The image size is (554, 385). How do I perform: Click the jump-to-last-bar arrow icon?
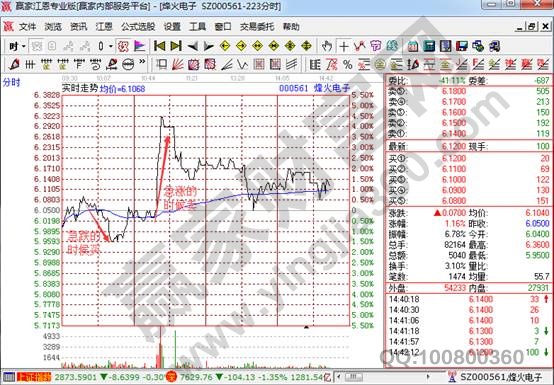pos(176,46)
